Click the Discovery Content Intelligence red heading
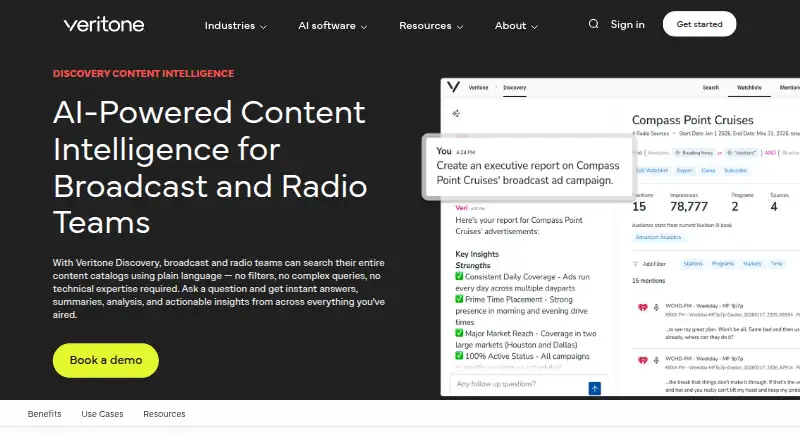The width and height of the screenshot is (800, 440). (143, 74)
